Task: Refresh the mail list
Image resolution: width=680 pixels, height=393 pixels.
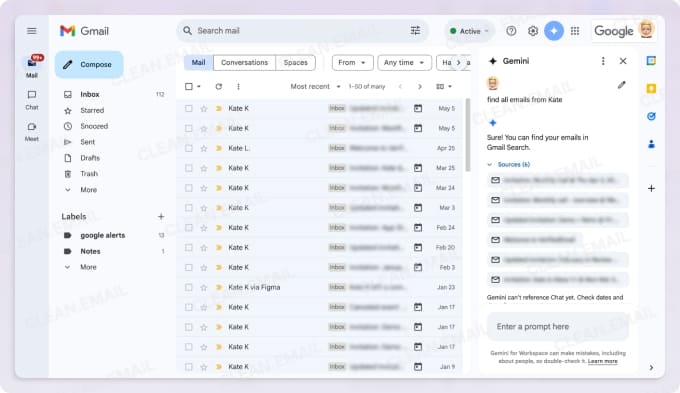Action: point(219,86)
